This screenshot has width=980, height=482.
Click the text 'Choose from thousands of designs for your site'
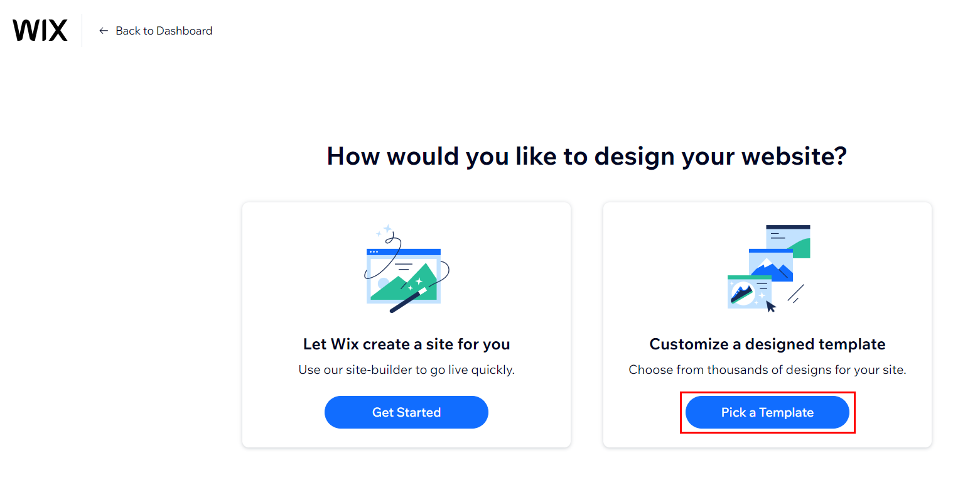767,370
